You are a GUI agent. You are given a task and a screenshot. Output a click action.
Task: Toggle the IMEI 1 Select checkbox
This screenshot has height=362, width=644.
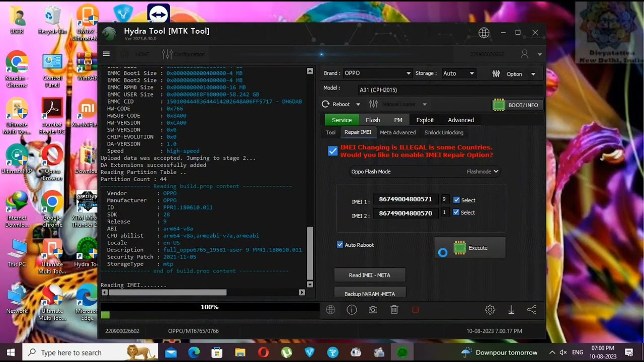pos(456,200)
